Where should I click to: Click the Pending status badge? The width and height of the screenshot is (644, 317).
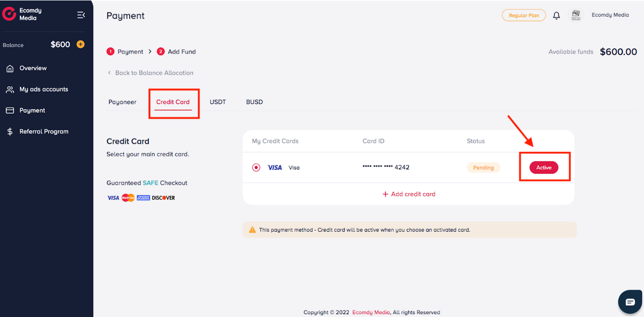(x=483, y=167)
